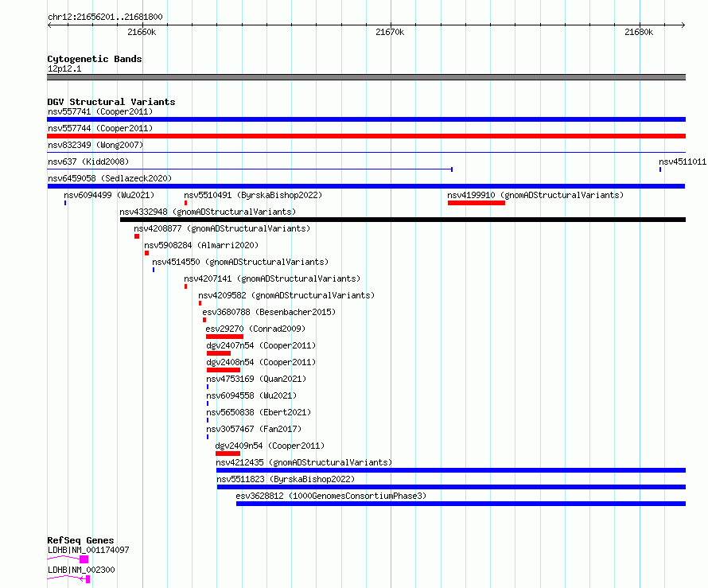The height and width of the screenshot is (588, 708).
Task: Click the nsv557744 (Cooper2011) red variant bar
Action: coord(366,136)
